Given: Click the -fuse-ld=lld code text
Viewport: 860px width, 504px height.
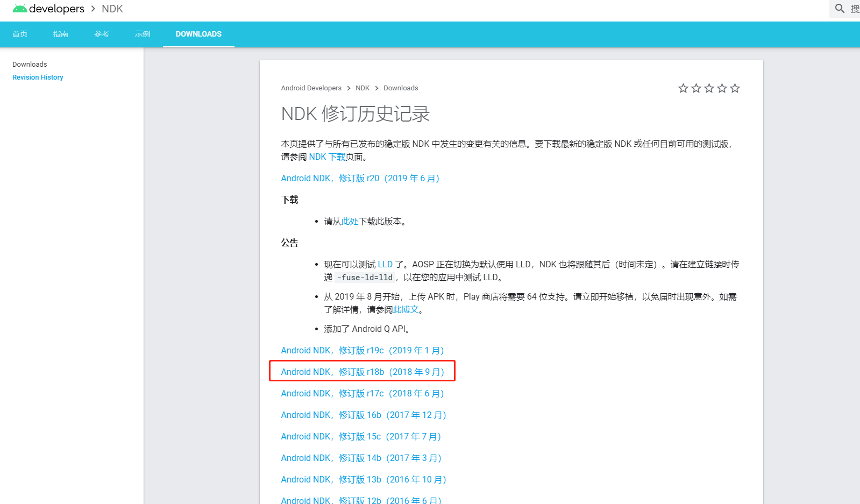Looking at the screenshot, I should [x=365, y=278].
